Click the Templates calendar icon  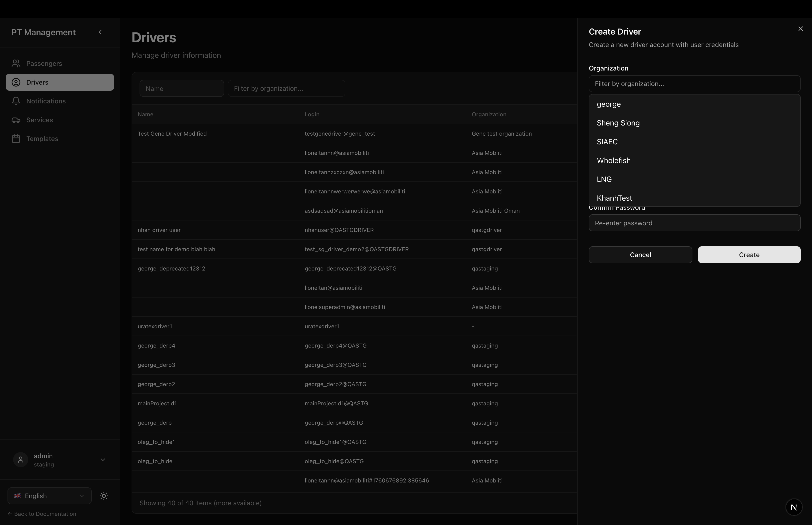click(16, 139)
